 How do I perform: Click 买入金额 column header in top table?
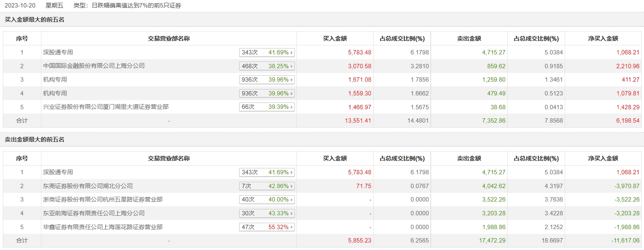pos(335,39)
